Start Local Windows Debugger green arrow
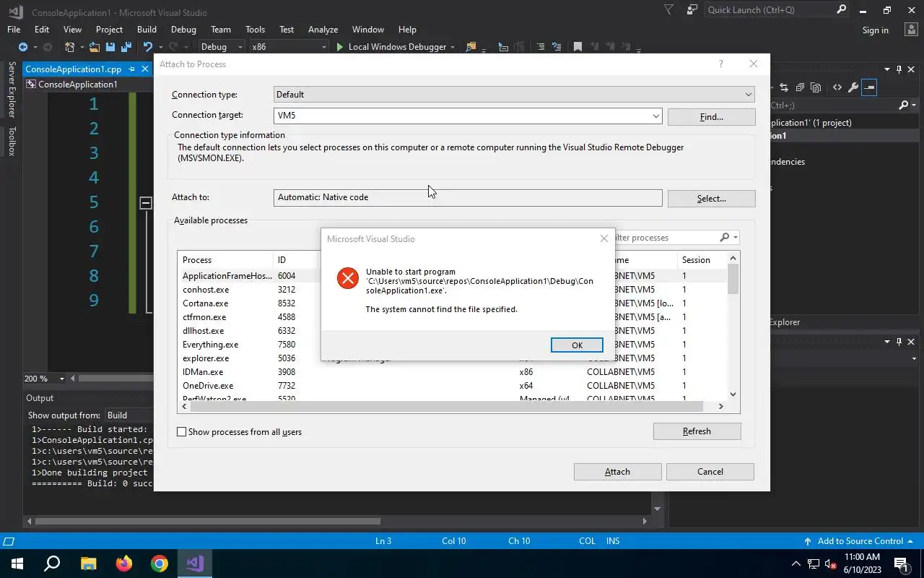Viewport: 924px width, 578px height. (340, 47)
